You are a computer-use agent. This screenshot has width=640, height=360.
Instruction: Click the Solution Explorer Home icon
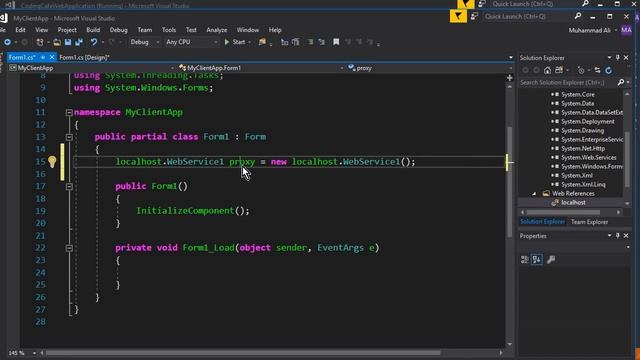[x=547, y=70]
